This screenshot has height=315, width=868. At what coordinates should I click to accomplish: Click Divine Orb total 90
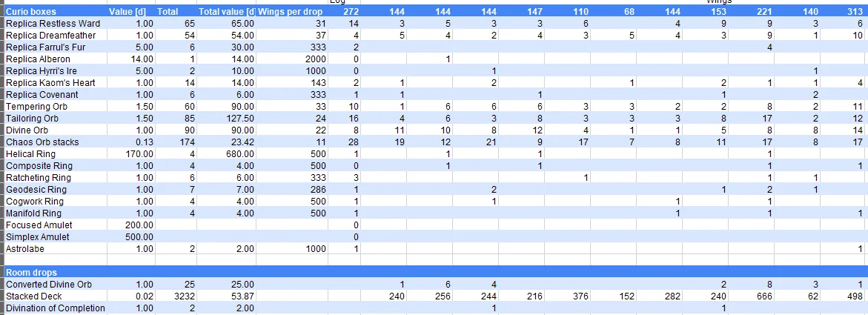coord(191,130)
